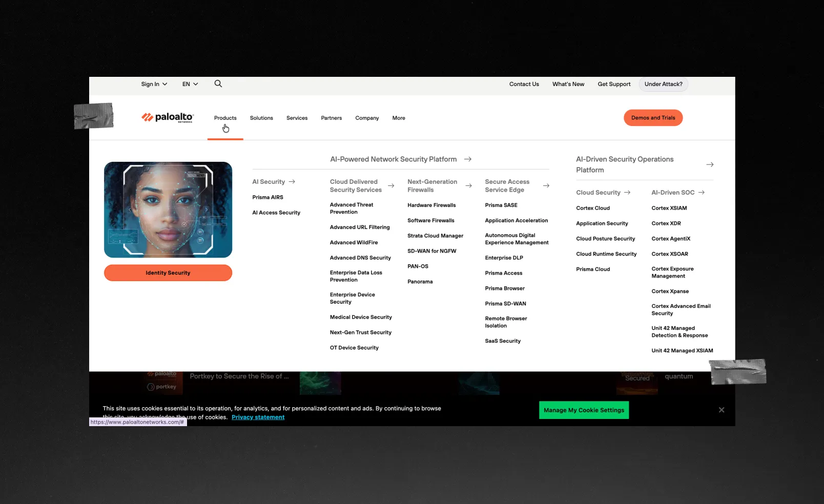Open SaaS Security

(x=503, y=341)
